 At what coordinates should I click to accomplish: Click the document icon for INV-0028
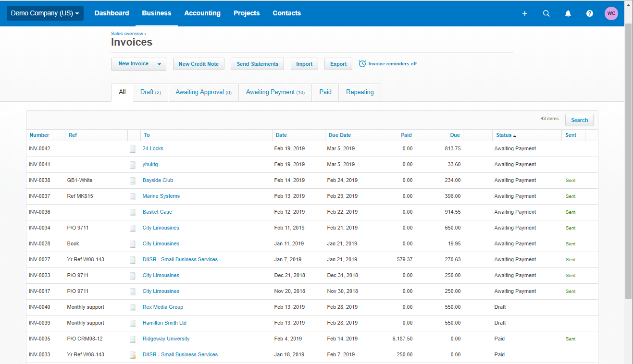(132, 244)
